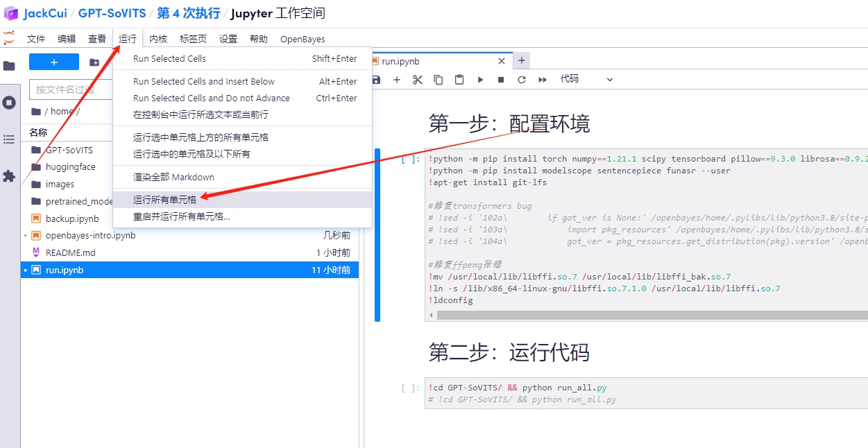The image size is (868, 448).
Task: Open the extension manager puzzle icon
Action: (x=9, y=176)
